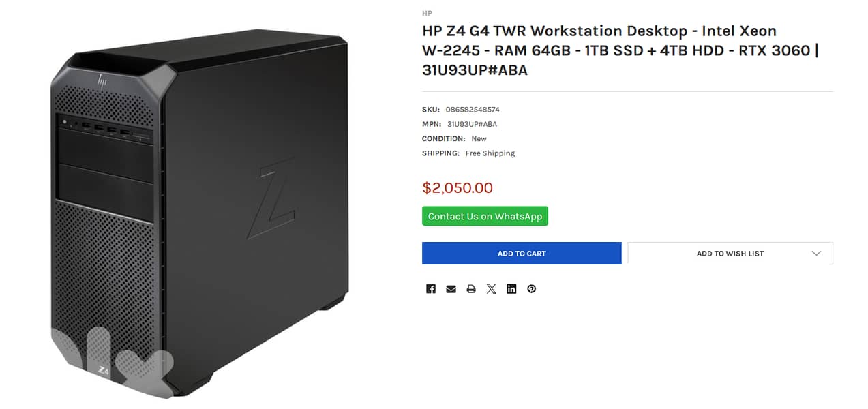Enlarge the workstation tower product image
This screenshot has height=409, width=868.
click(200, 214)
